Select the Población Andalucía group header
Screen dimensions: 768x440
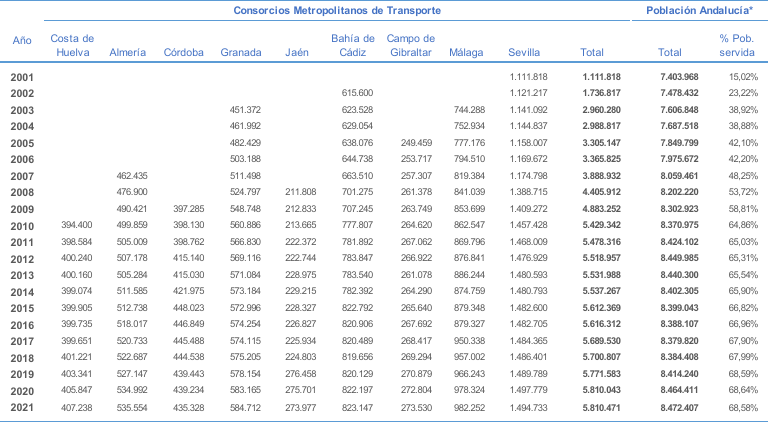click(698, 10)
